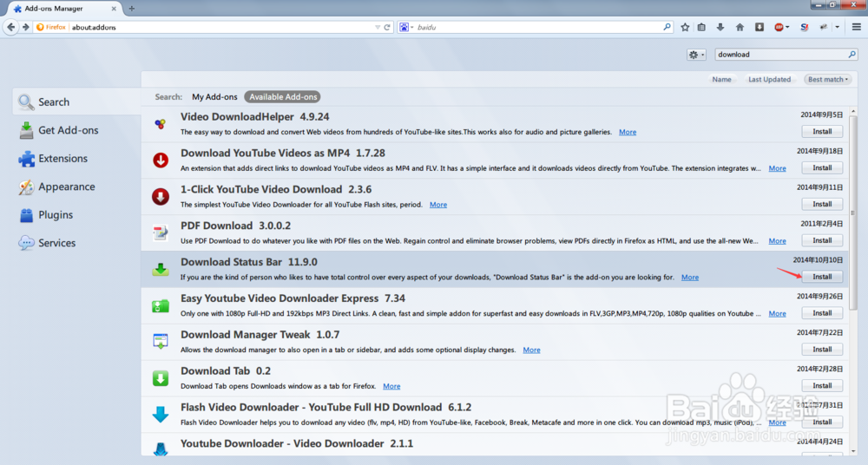
Task: Open the Adblock Plus dropdown arrow
Action: point(787,27)
